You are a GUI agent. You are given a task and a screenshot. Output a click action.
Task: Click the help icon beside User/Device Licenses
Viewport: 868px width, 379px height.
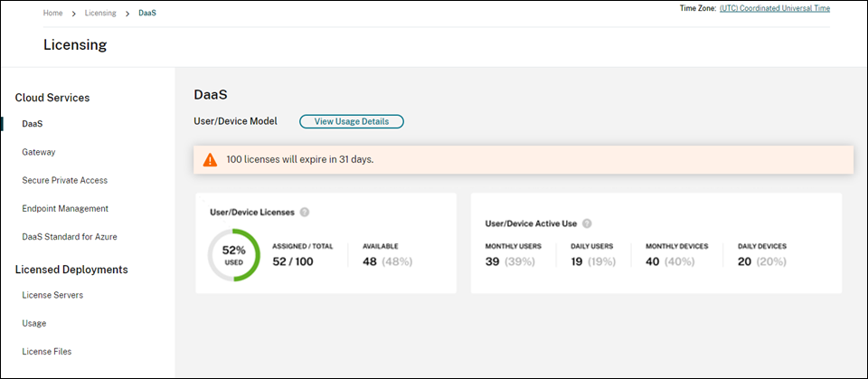tap(305, 213)
